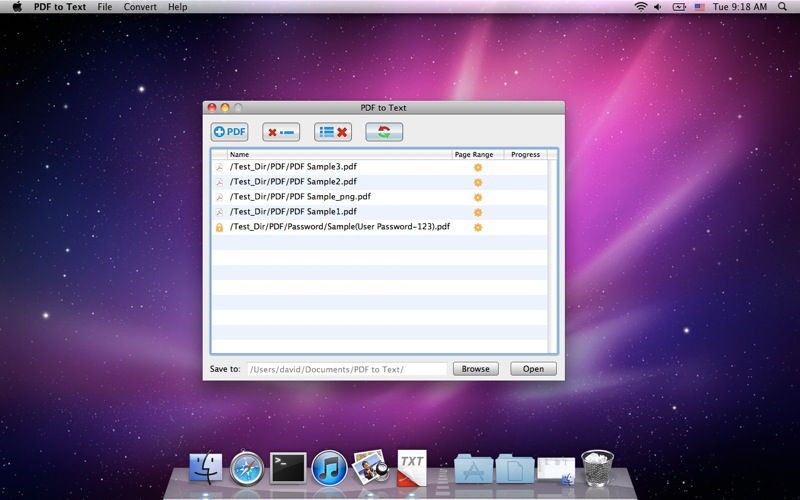The height and width of the screenshot is (500, 800).
Task: Click the Open button
Action: [x=533, y=369]
